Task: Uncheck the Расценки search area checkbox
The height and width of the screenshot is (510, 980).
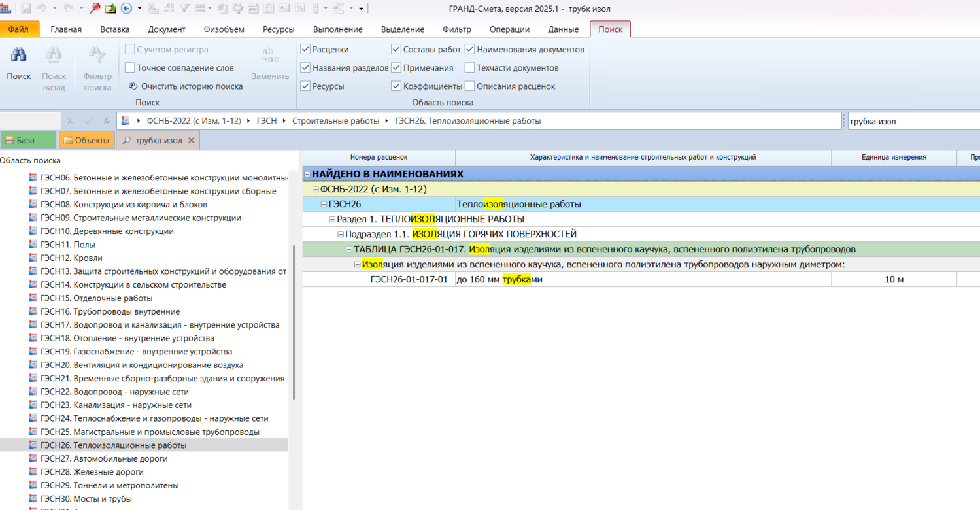Action: (x=305, y=49)
